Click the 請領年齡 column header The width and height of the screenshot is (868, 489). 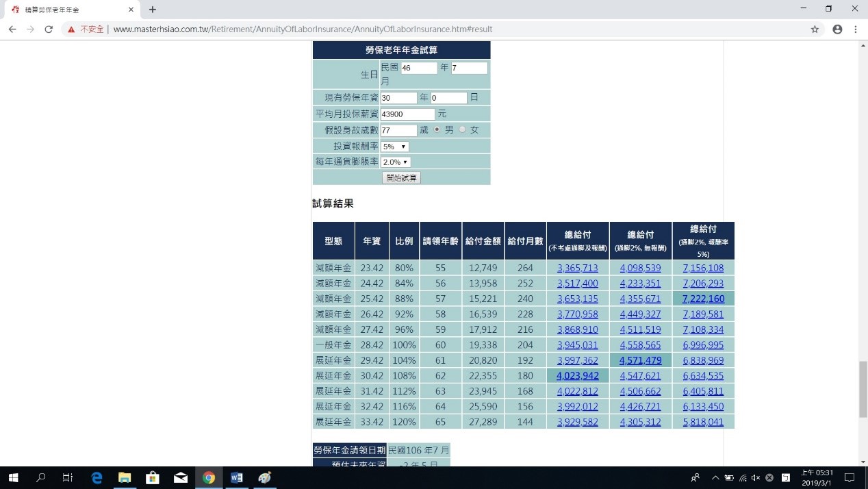point(440,241)
